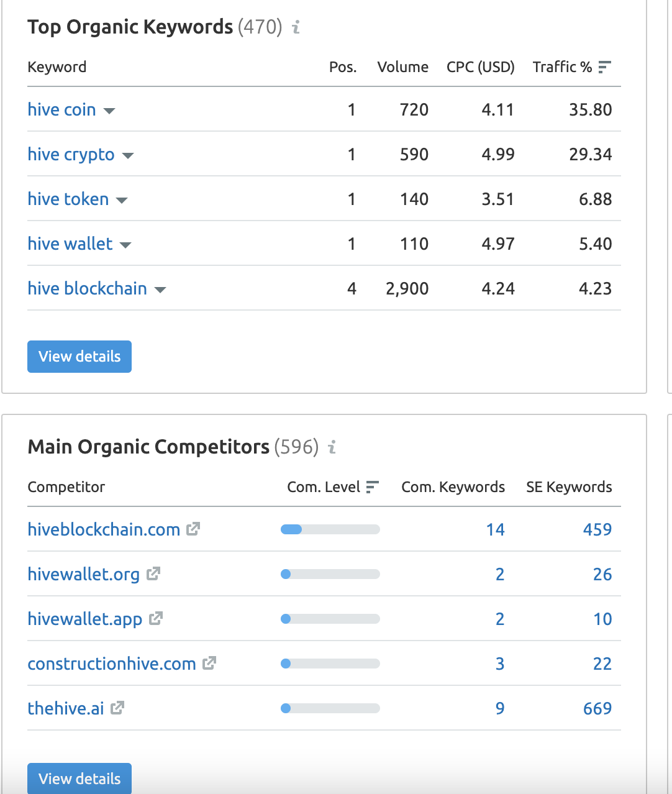The width and height of the screenshot is (672, 794).
Task: Open hivewallet.app external link icon
Action: (x=156, y=618)
